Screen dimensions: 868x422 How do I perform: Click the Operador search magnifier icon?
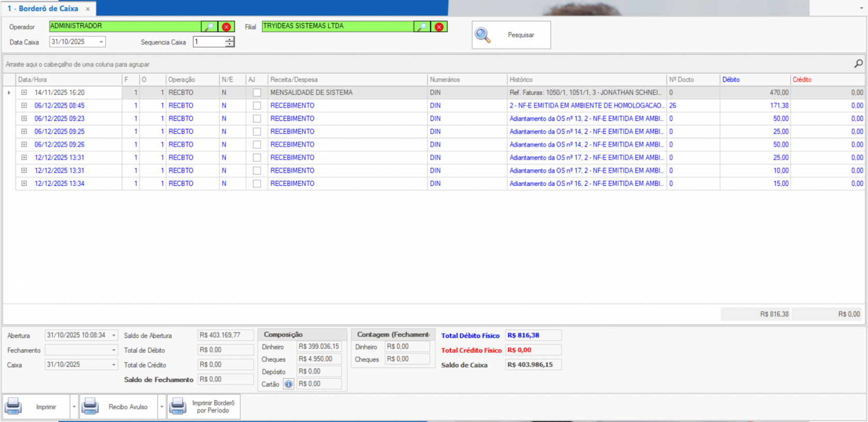[209, 27]
